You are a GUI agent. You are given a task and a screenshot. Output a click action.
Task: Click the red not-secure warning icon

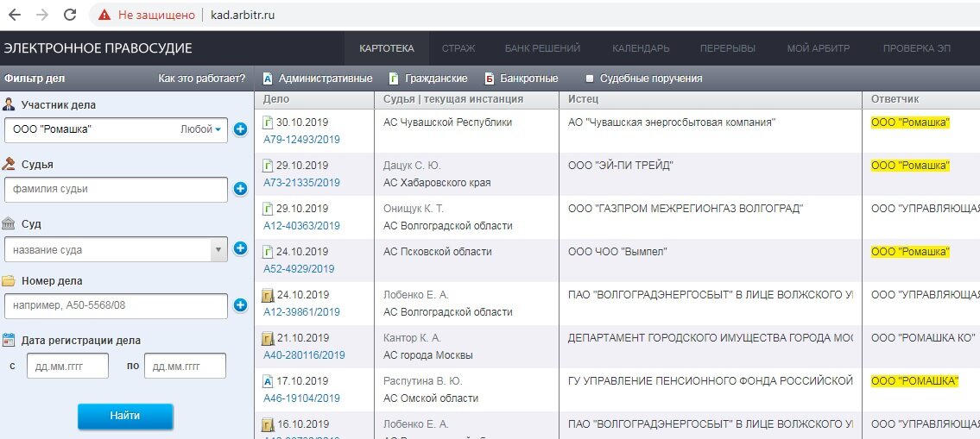click(104, 15)
